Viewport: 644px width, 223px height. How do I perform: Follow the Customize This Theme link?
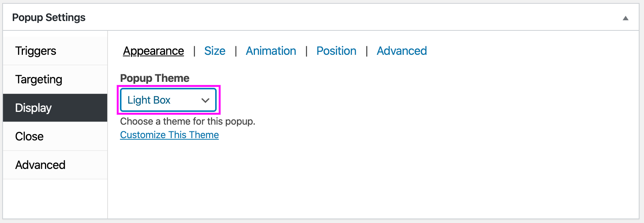(x=169, y=135)
